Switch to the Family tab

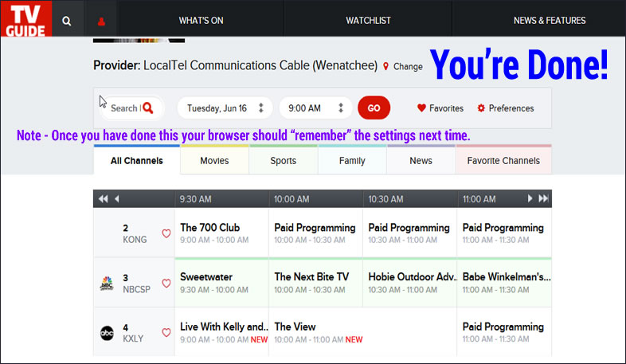tap(352, 160)
